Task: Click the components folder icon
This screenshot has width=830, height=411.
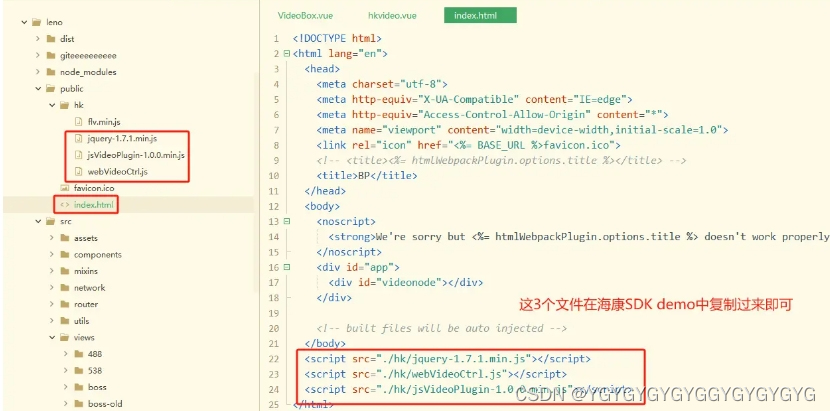Action: [65, 254]
